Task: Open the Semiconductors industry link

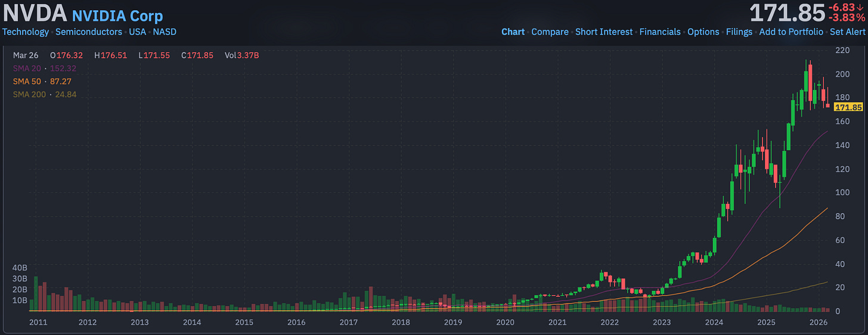Action: point(89,32)
